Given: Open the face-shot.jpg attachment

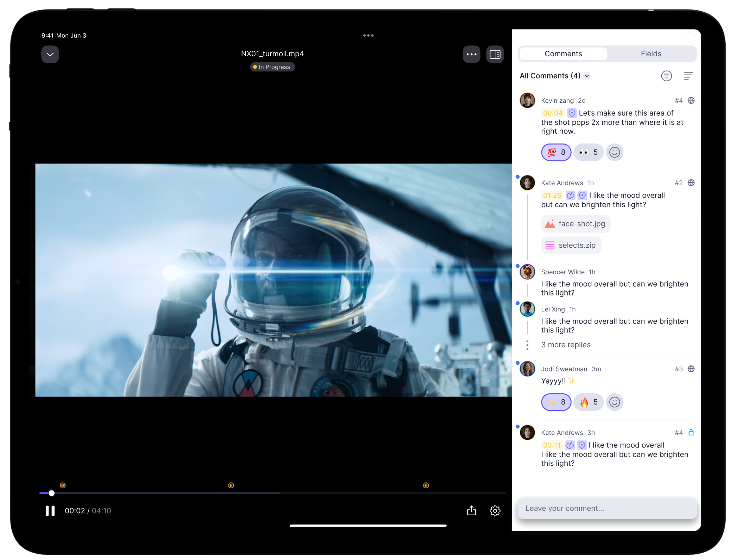Looking at the screenshot, I should [x=576, y=224].
